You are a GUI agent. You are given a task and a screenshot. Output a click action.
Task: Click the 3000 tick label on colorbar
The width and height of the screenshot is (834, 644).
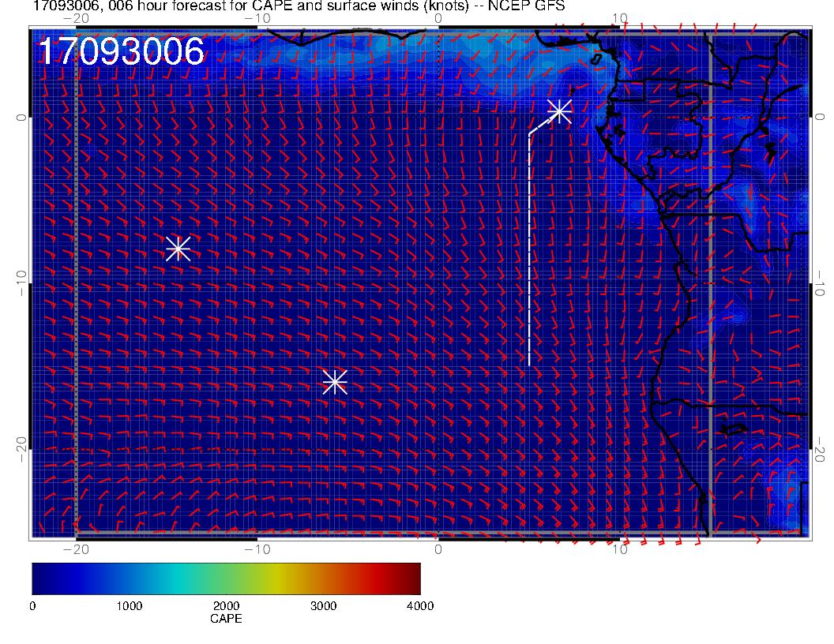323,606
